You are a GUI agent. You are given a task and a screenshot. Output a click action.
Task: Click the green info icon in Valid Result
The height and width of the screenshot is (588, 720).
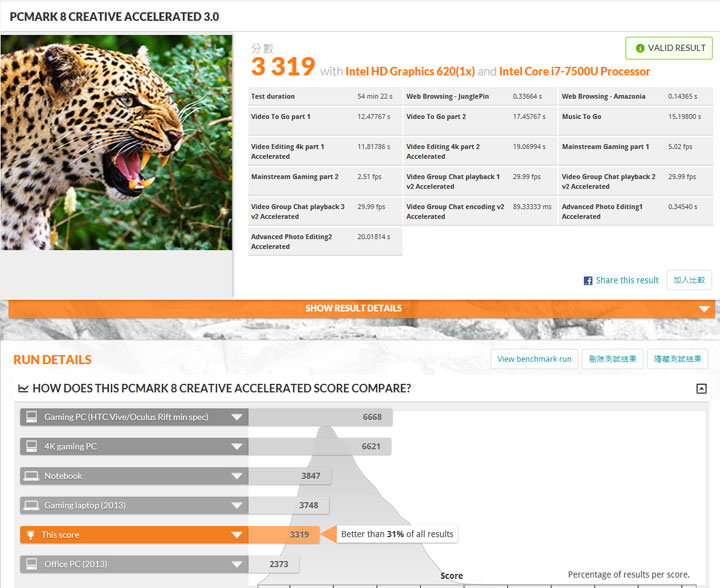640,48
